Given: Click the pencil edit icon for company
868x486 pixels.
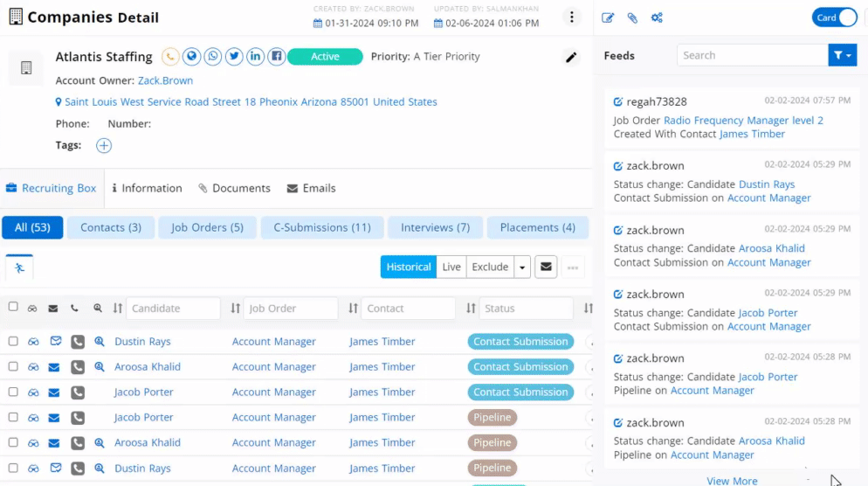Looking at the screenshot, I should (x=571, y=57).
